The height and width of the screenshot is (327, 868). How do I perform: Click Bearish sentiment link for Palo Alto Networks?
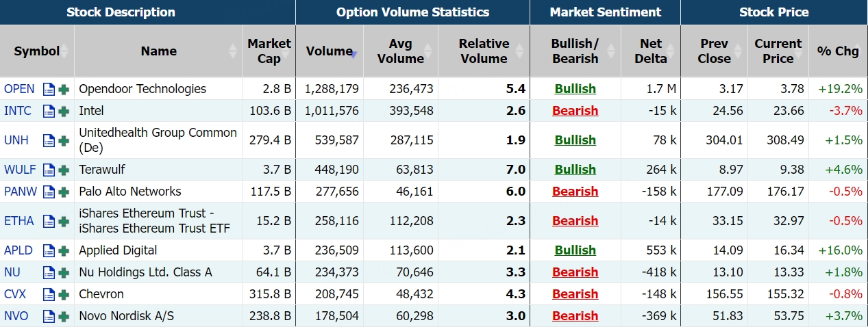[x=575, y=192]
